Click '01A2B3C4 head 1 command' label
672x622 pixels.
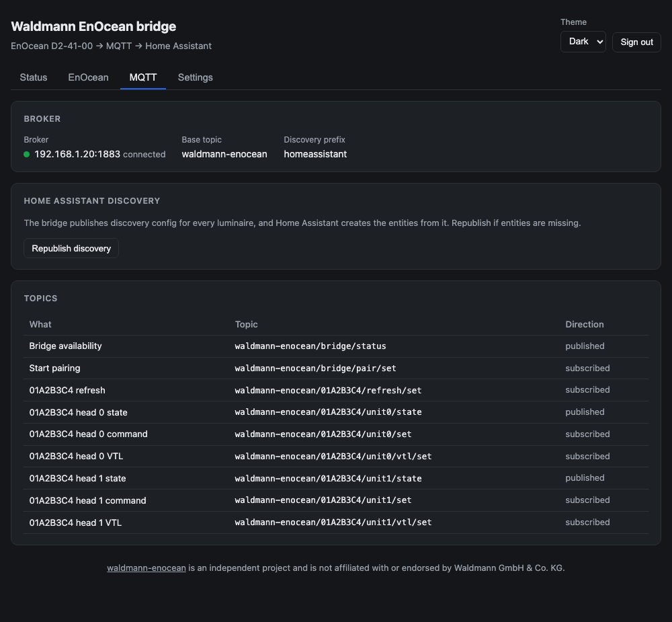[87, 500]
